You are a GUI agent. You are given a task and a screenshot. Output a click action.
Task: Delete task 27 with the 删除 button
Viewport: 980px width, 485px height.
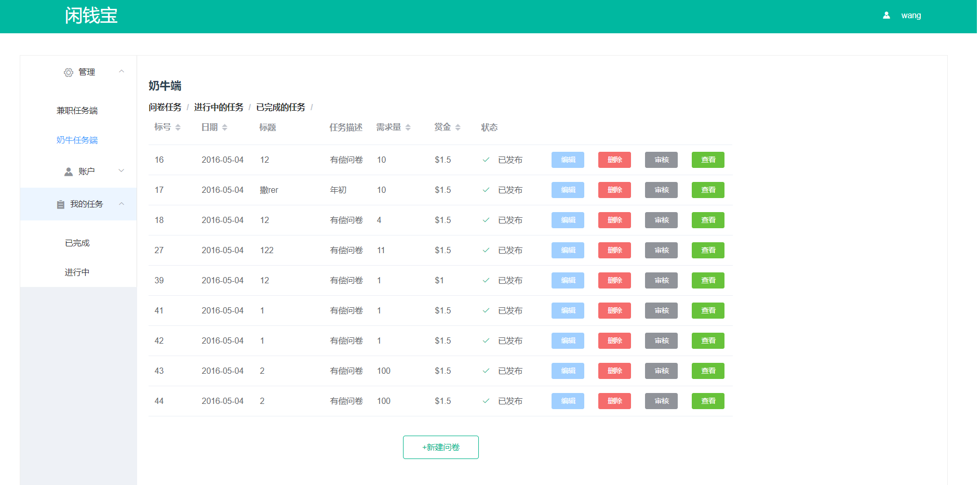point(614,251)
